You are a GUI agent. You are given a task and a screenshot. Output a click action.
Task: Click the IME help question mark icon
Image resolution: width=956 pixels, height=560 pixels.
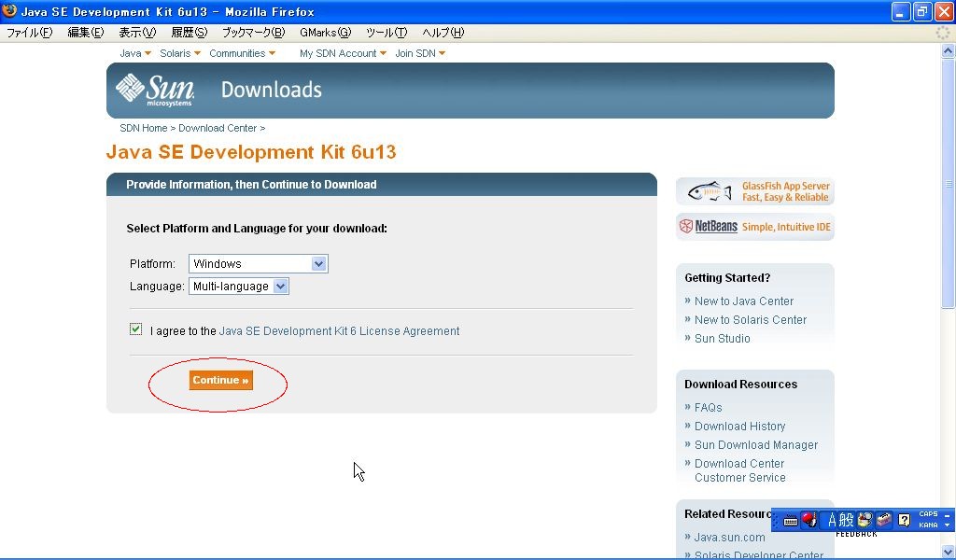pos(904,520)
